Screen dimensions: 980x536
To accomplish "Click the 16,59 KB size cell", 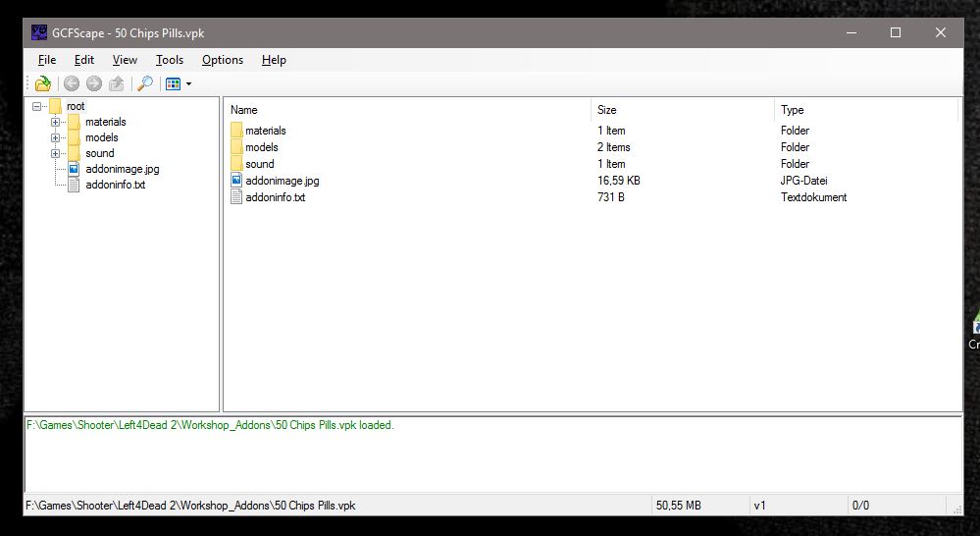I will coord(619,180).
